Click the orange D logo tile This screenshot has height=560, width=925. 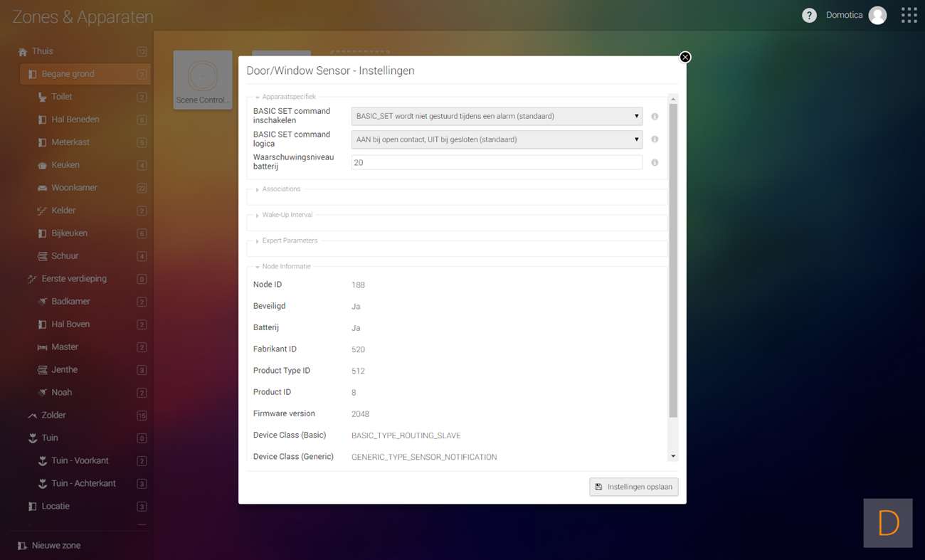point(888,523)
